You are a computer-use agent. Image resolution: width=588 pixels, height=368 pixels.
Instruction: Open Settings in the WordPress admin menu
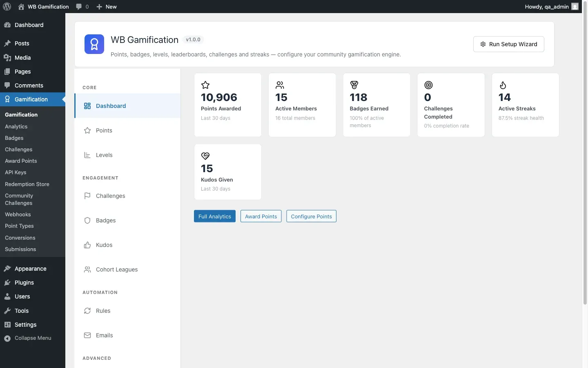pos(33,325)
